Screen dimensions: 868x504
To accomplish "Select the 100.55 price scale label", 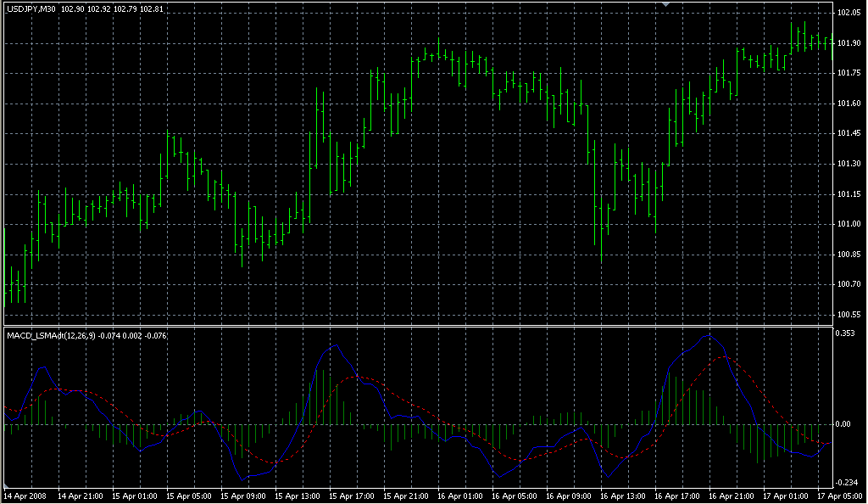I will pos(849,315).
